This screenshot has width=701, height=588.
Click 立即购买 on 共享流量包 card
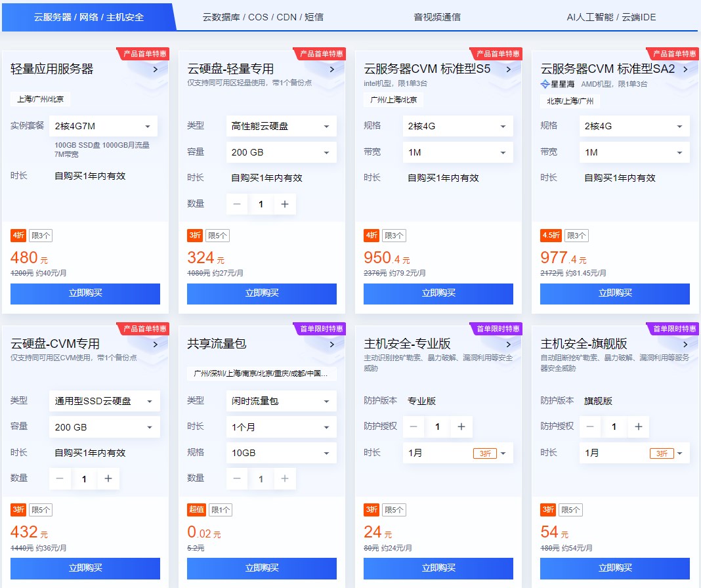click(x=262, y=568)
